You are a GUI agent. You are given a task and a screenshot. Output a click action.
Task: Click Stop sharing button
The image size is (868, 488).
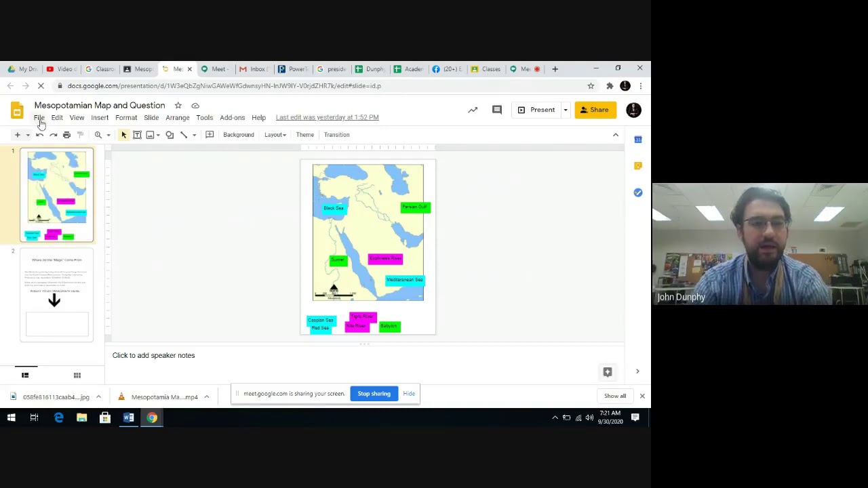click(374, 394)
